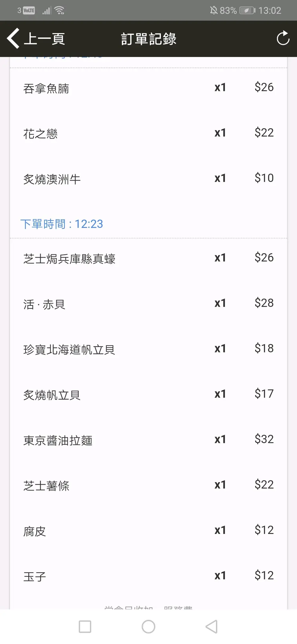
Task: Tap the 下單時間 12:23 header
Action: click(x=62, y=224)
